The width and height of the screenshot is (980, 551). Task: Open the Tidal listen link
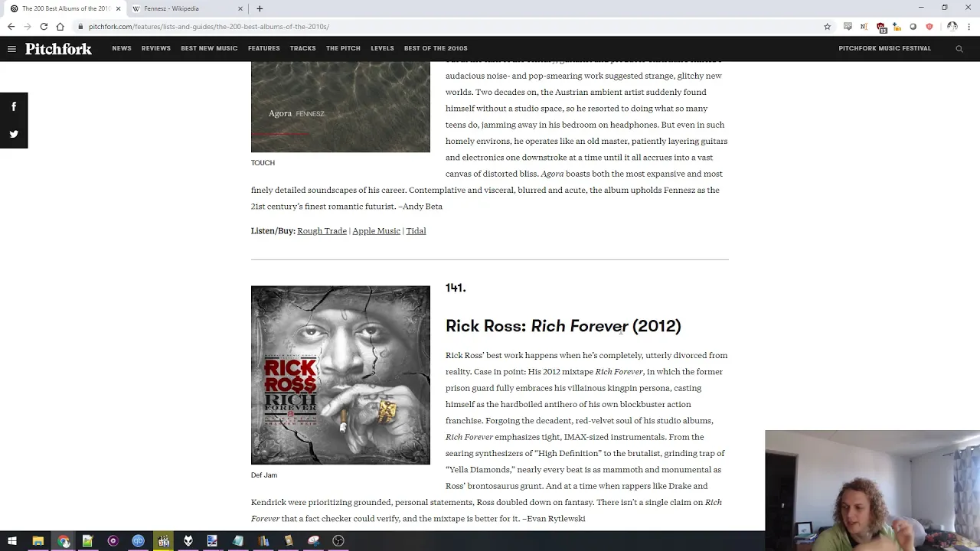pos(416,230)
